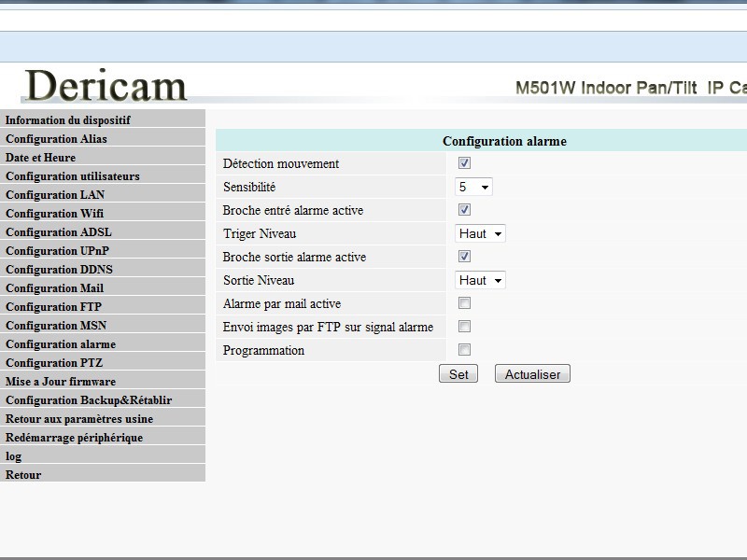Enable Alarme par mail active

(464, 302)
